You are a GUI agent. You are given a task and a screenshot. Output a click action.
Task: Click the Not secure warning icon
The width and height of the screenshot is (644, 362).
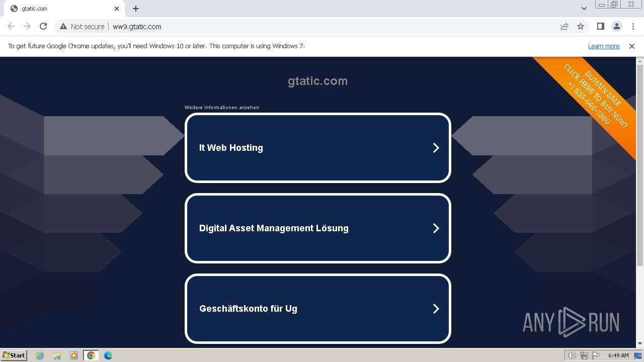click(x=64, y=27)
